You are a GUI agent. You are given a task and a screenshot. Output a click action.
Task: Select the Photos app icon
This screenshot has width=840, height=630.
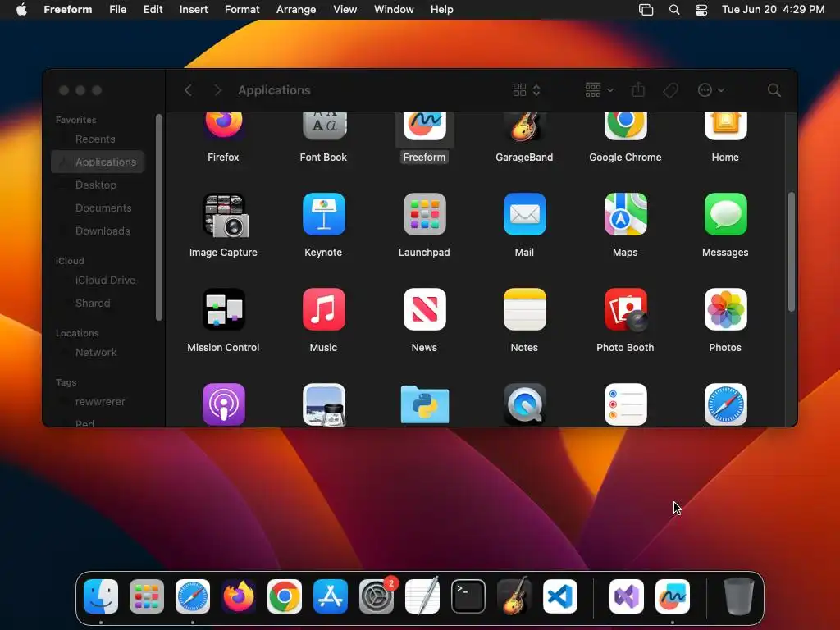[725, 309]
